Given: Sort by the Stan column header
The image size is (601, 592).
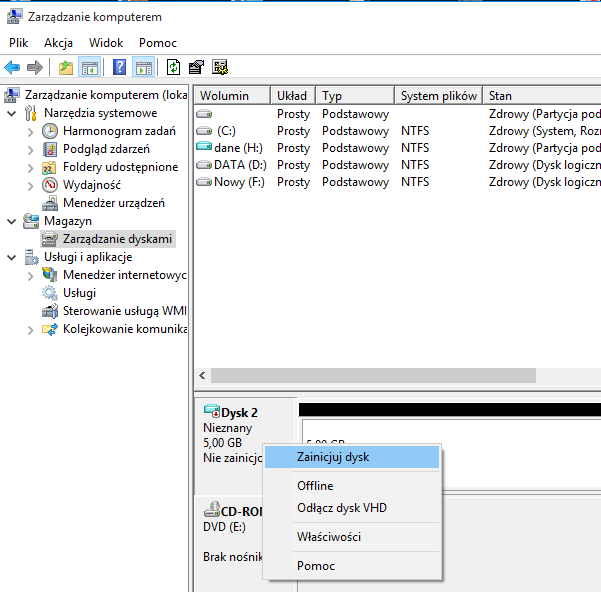Looking at the screenshot, I should [542, 95].
